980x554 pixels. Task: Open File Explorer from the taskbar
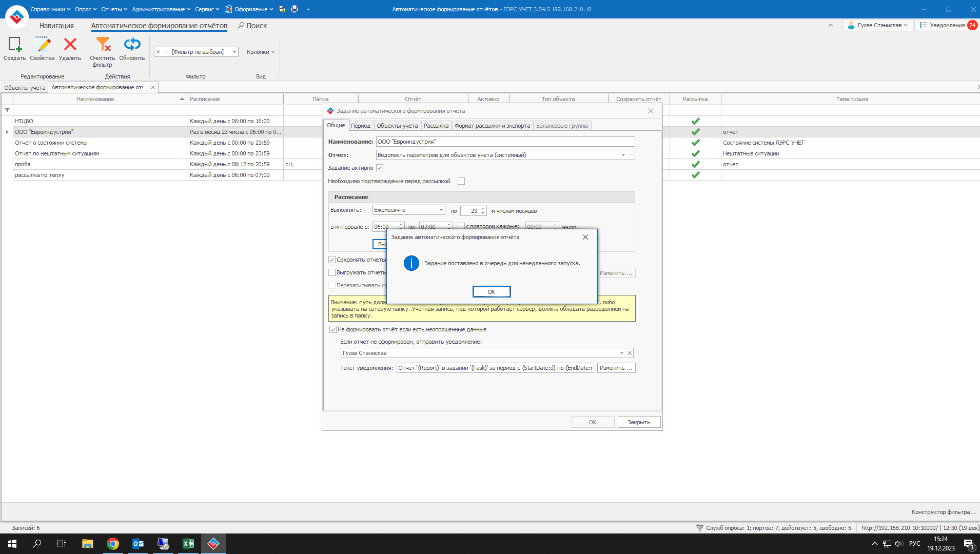[x=88, y=544]
